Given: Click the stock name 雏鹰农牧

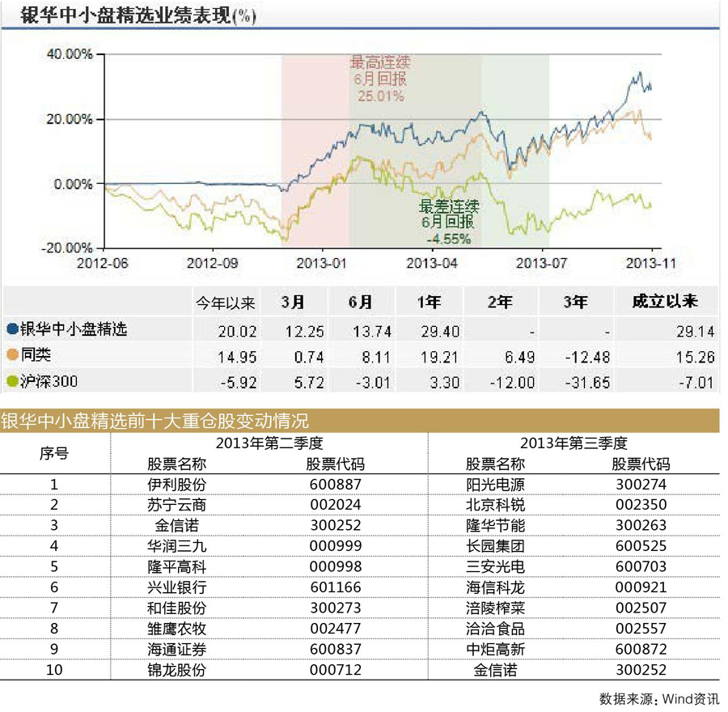Looking at the screenshot, I should (x=177, y=629).
